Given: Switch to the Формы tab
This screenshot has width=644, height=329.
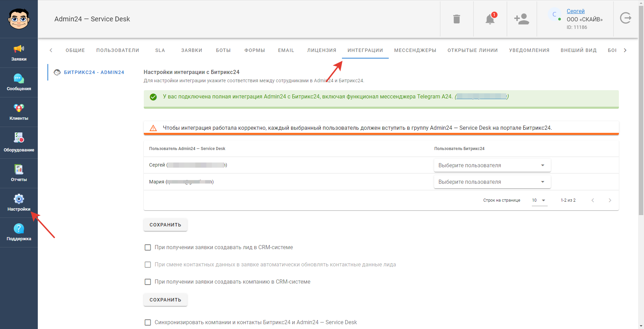Looking at the screenshot, I should pos(255,50).
